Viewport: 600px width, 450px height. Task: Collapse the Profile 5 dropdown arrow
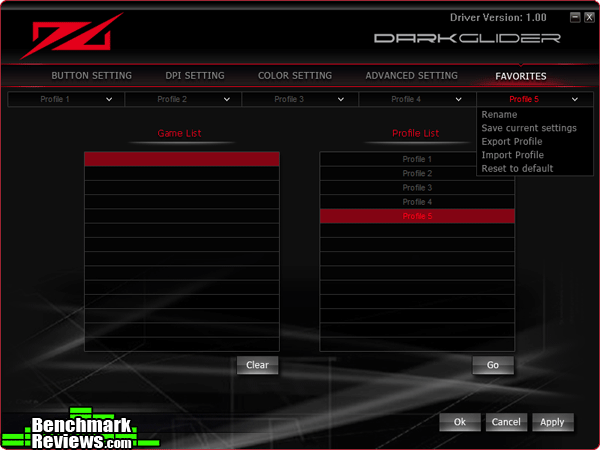pos(575,99)
